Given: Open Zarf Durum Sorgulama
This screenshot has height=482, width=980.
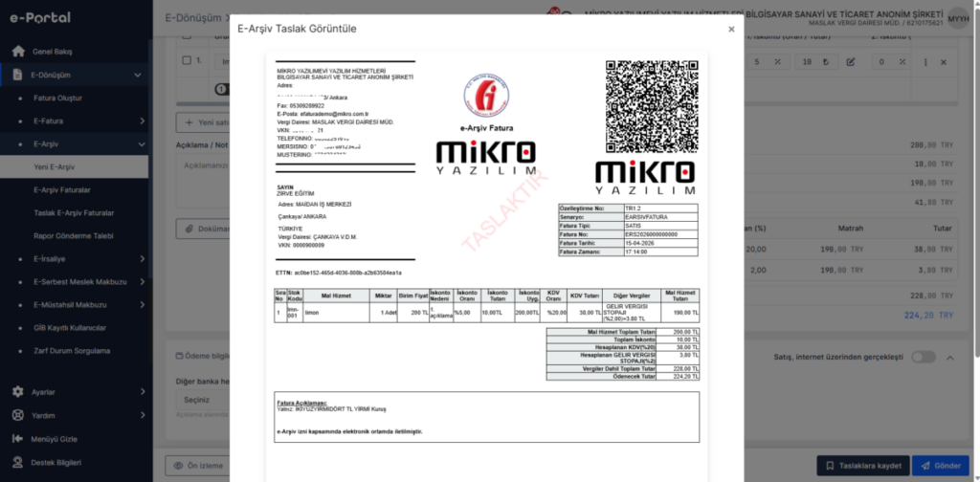Looking at the screenshot, I should click(x=71, y=351).
